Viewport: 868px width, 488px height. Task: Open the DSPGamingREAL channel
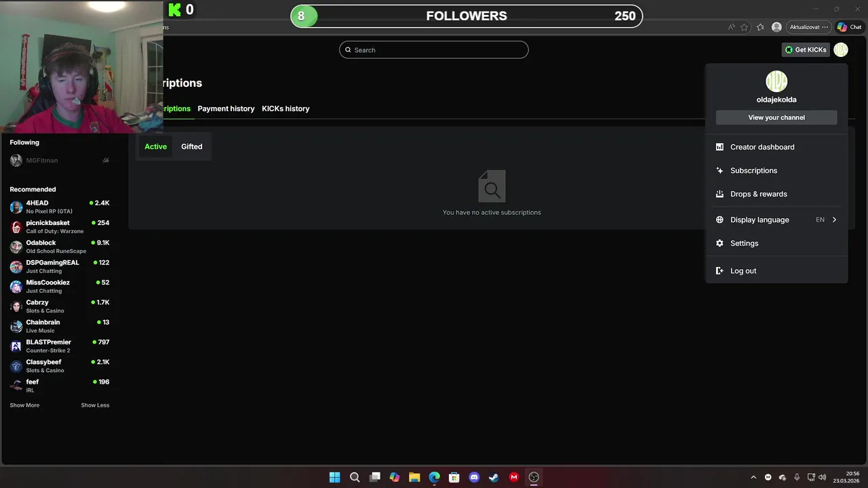click(x=60, y=266)
